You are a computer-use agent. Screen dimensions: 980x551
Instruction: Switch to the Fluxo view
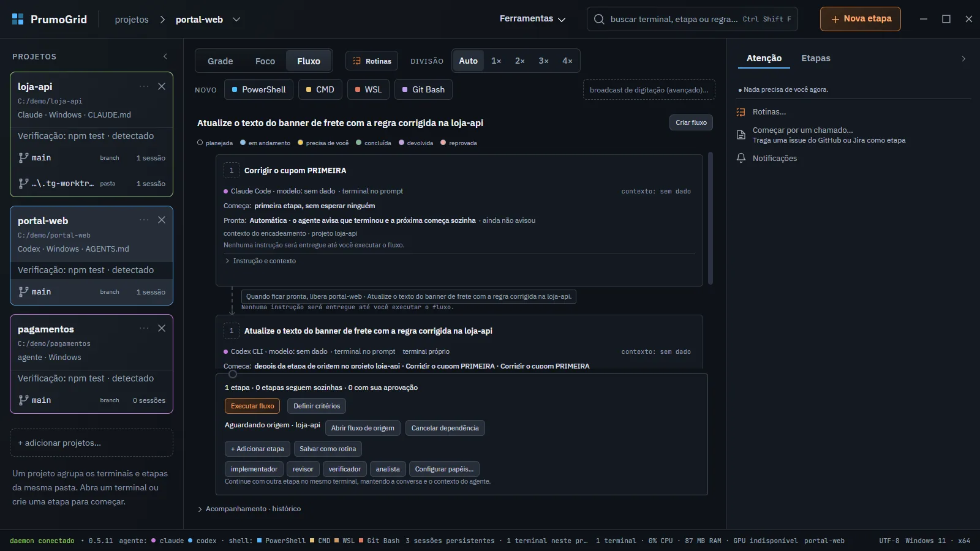point(309,61)
